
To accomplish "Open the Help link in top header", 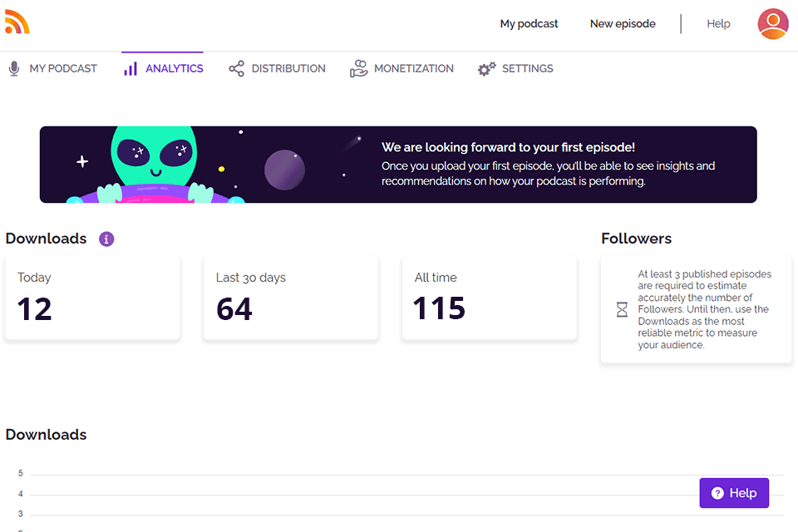I will [718, 24].
